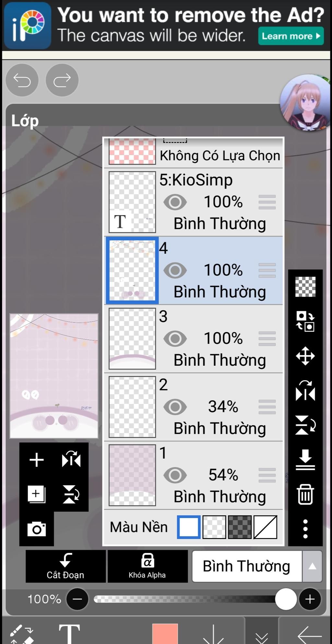Hide layer 5:KioSimp using eye icon
This screenshot has height=644, width=332.
[175, 202]
